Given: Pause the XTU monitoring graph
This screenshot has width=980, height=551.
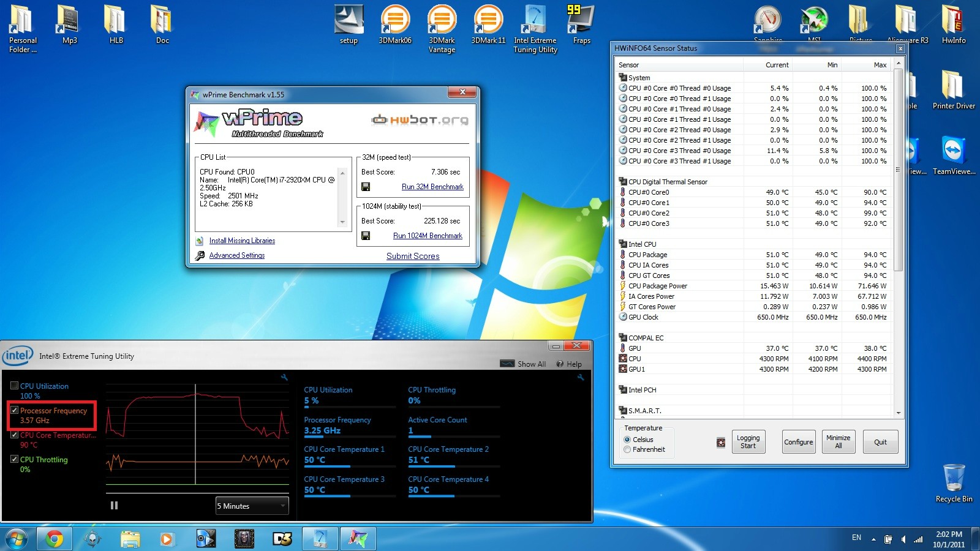Looking at the screenshot, I should [114, 506].
